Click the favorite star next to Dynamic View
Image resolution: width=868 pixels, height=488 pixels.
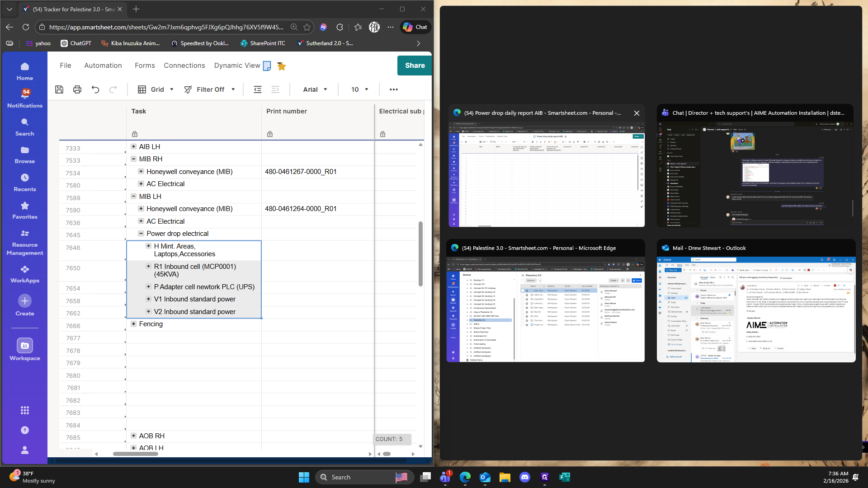pos(282,66)
